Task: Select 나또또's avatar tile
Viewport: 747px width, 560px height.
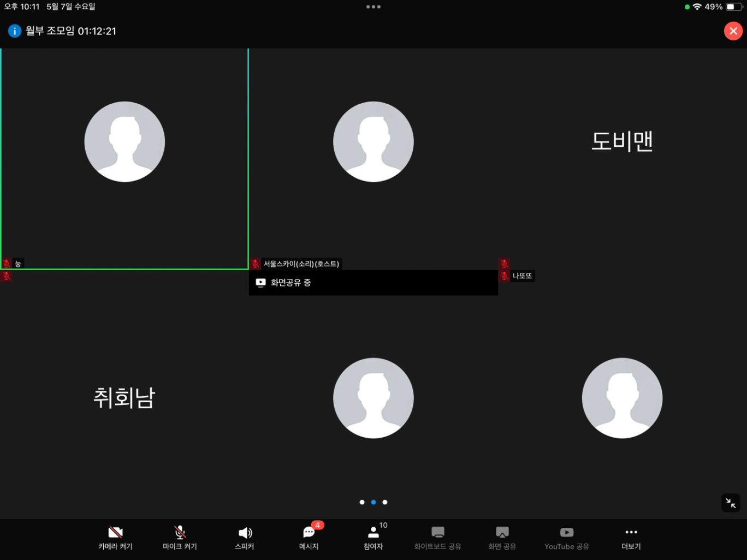Action: coord(622,398)
